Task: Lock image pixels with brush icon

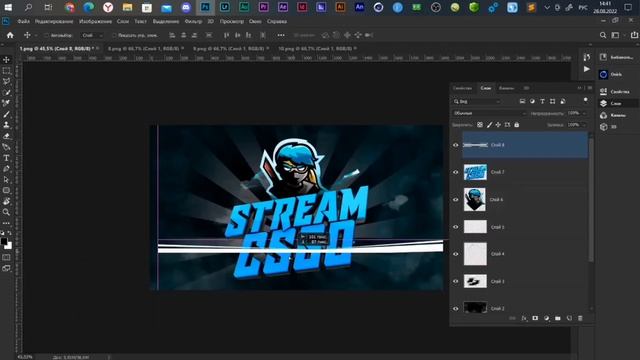Action: pyautogui.click(x=489, y=124)
